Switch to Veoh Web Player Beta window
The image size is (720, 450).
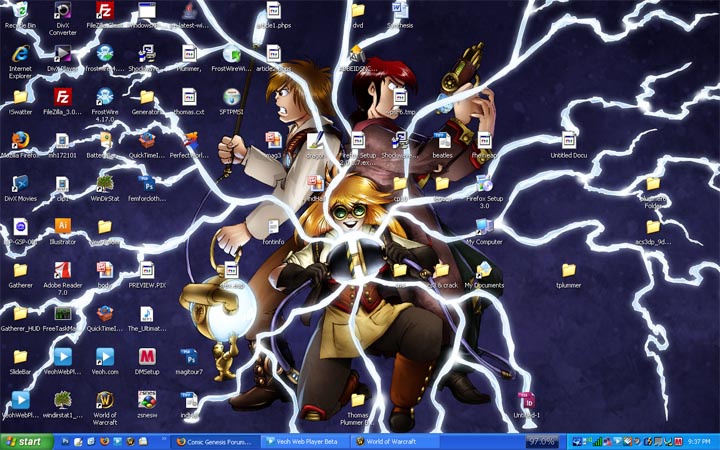point(304,442)
